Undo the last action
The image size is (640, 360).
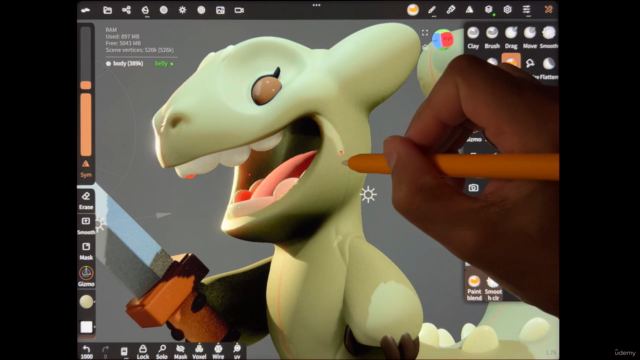click(x=86, y=351)
